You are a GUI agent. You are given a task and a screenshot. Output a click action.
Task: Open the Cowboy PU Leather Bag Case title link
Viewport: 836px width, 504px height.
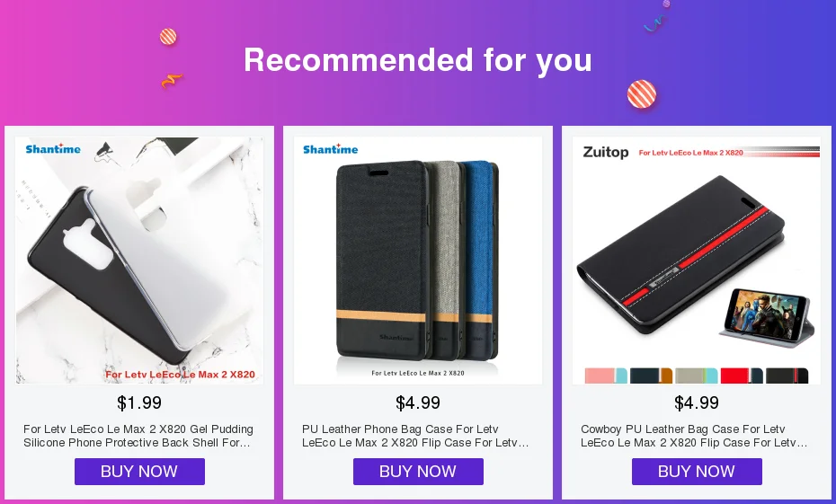click(694, 436)
